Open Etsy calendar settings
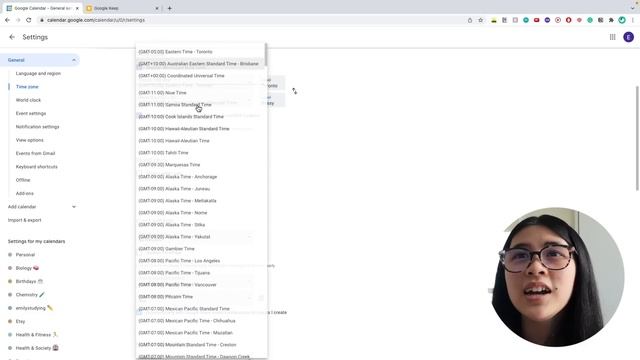Screen dimensions: 640x360 pyautogui.click(x=20, y=322)
